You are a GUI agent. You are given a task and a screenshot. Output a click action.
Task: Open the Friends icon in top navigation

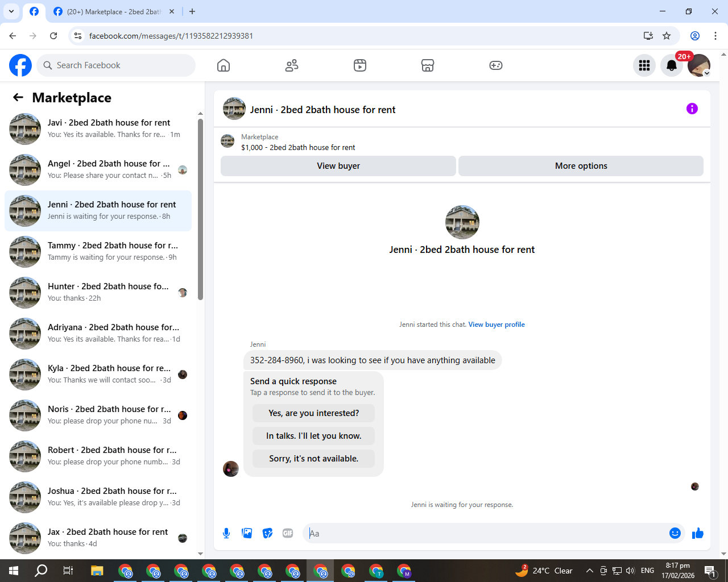(292, 65)
